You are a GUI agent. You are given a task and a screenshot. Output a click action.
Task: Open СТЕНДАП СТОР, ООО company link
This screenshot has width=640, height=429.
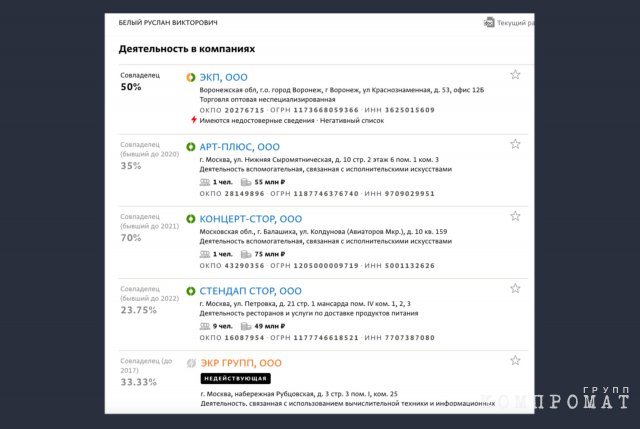250,291
